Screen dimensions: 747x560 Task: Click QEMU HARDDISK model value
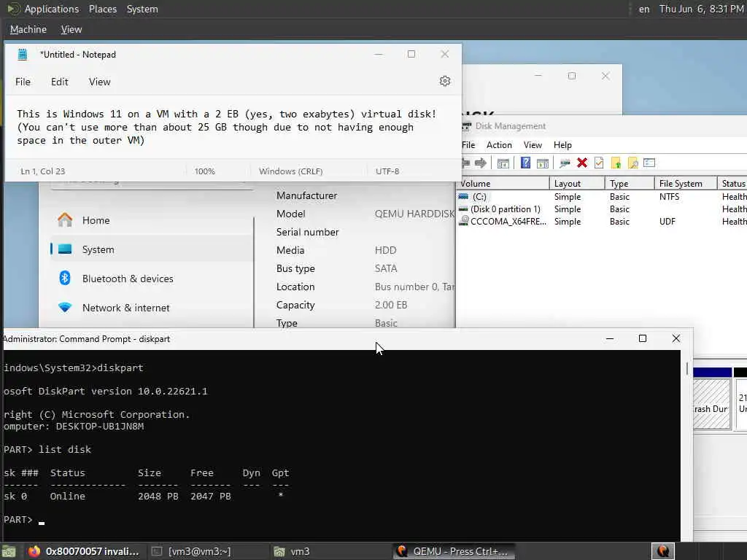click(414, 214)
